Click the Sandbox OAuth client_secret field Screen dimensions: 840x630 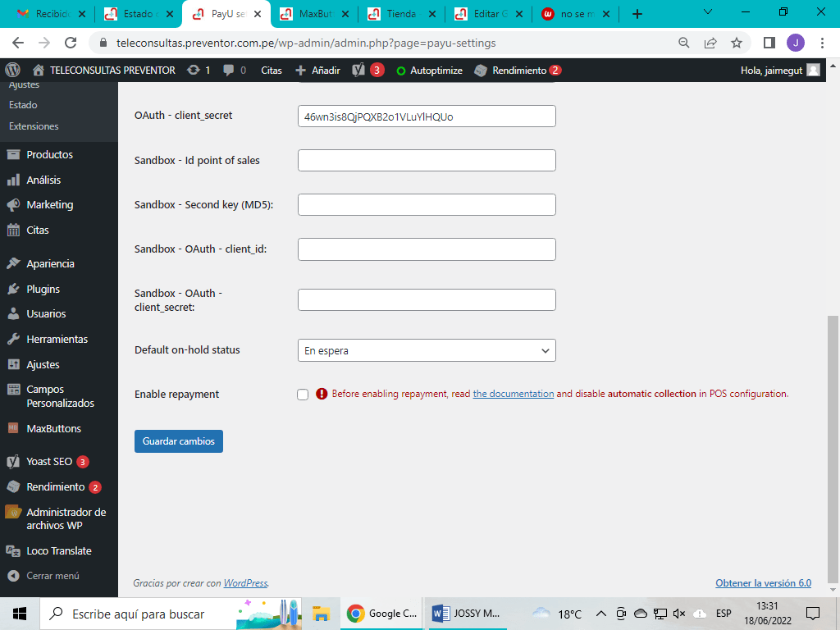click(427, 300)
